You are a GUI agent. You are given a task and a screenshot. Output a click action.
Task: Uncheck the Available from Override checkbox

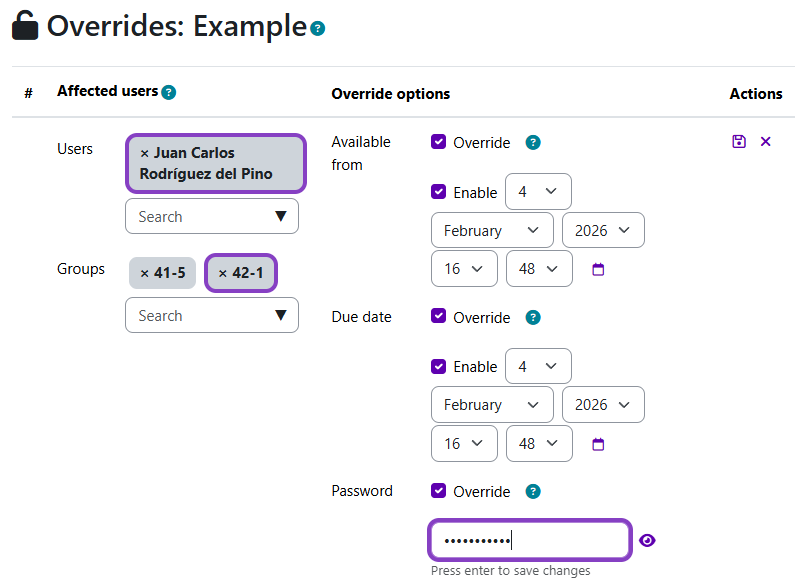439,143
